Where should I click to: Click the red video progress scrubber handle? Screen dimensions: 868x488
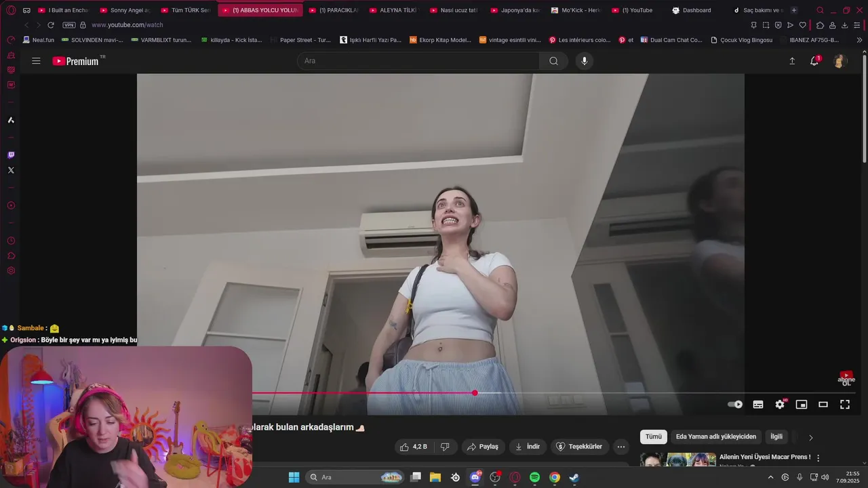[x=475, y=393]
